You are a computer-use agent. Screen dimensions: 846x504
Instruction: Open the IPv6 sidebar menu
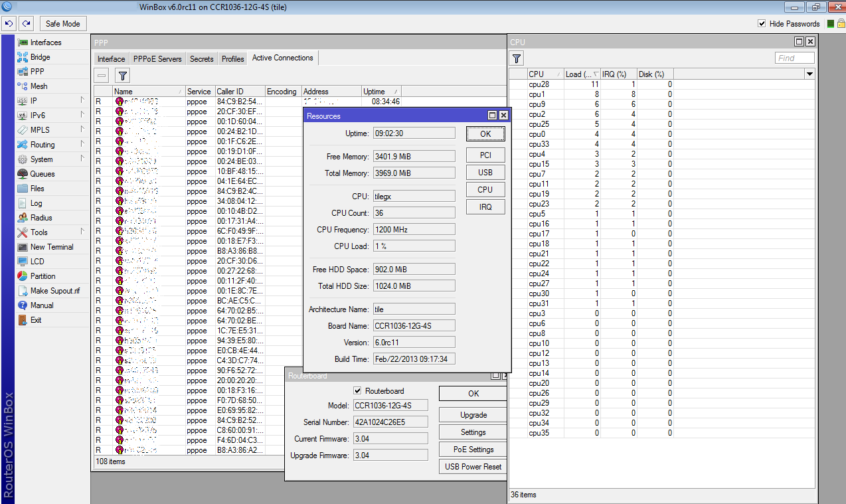[x=37, y=116]
